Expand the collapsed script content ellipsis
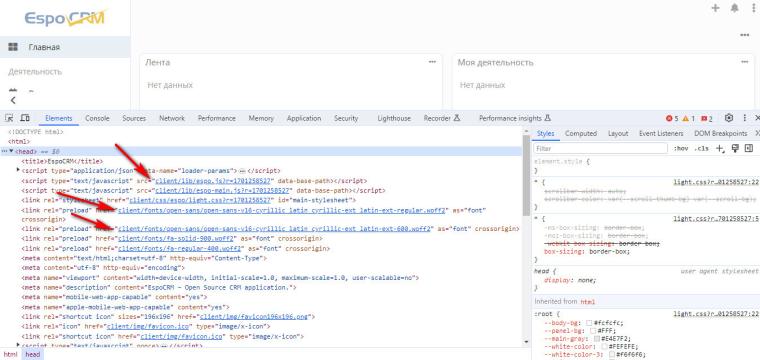 pos(242,171)
